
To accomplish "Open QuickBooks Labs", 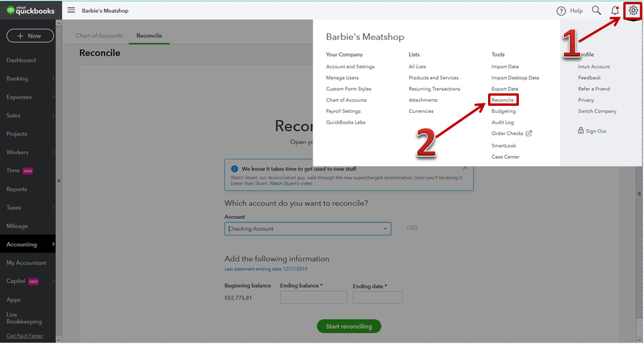I will [346, 122].
